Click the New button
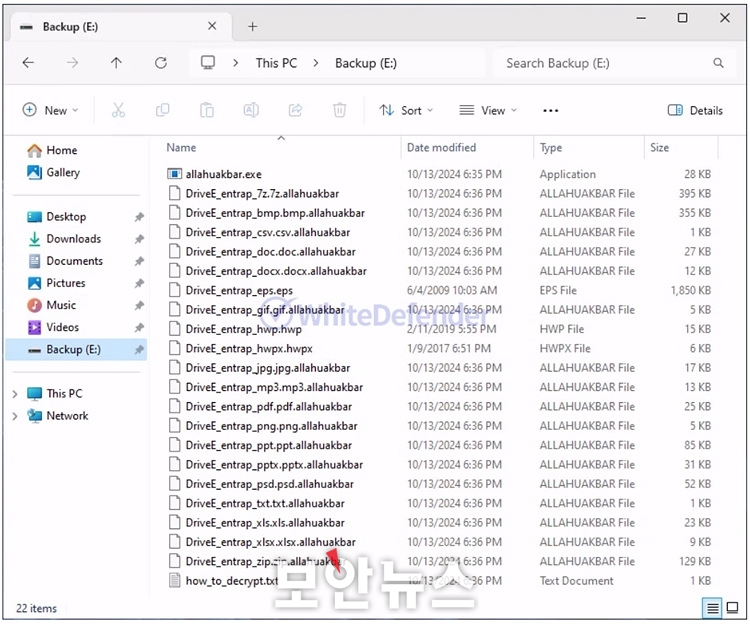The height and width of the screenshot is (624, 750). coord(50,111)
